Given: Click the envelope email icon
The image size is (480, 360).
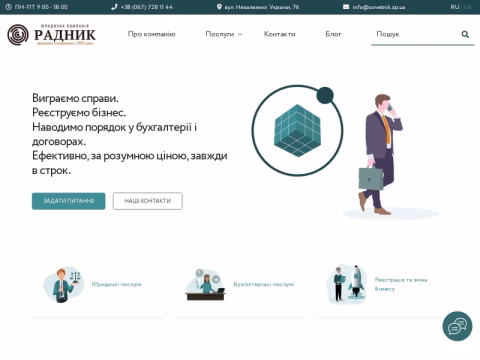Looking at the screenshot, I should tap(346, 7).
